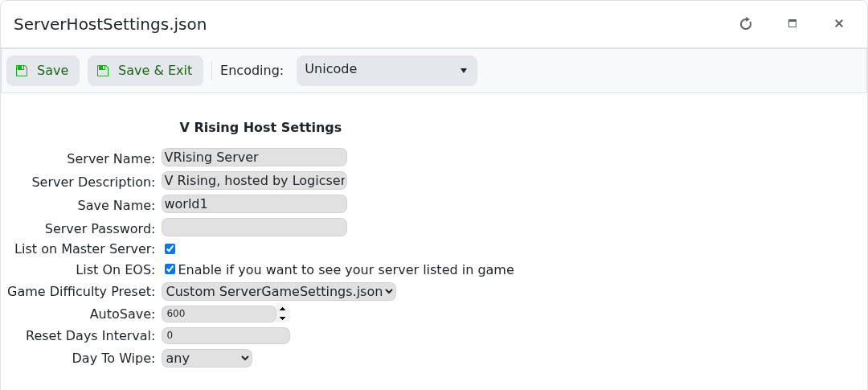Click the Reset Days Interval field
Image resolution: width=868 pixels, height=390 pixels.
click(225, 335)
